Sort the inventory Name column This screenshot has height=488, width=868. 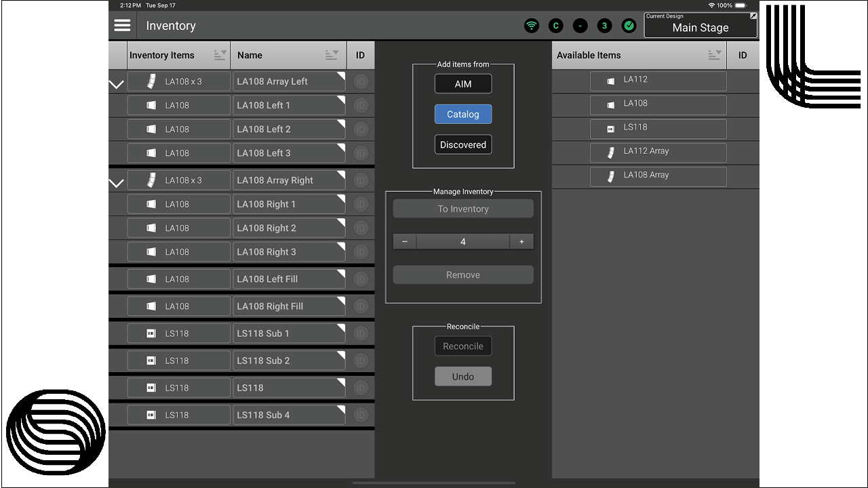click(x=332, y=55)
